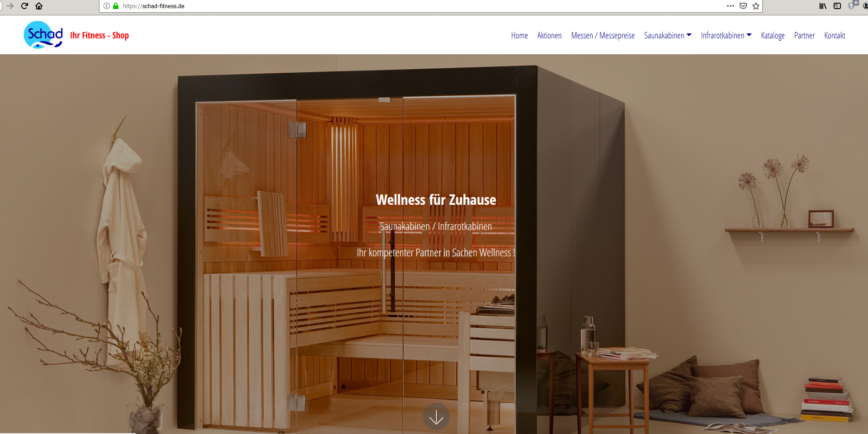Open the Kataloge page
868x434 pixels.
click(773, 35)
